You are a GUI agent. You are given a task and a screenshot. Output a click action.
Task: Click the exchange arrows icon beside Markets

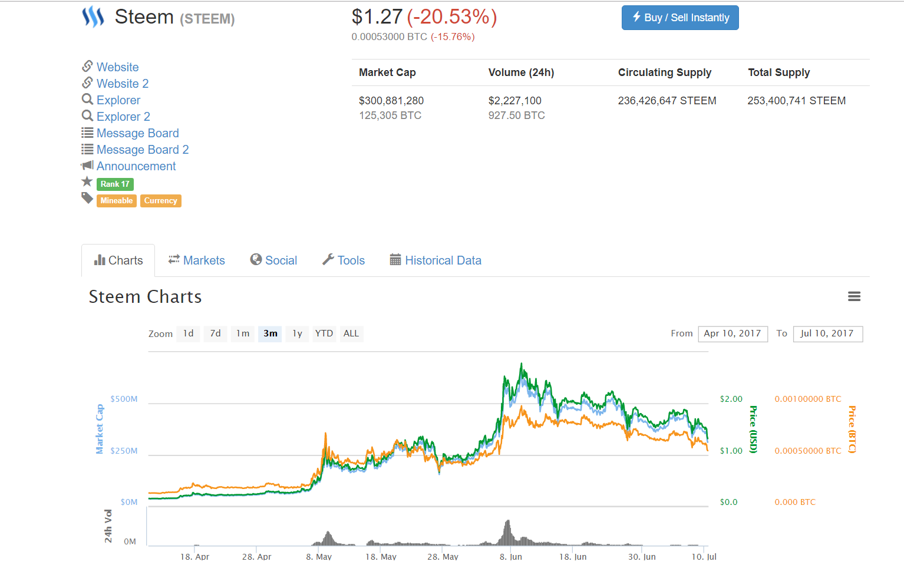174,259
